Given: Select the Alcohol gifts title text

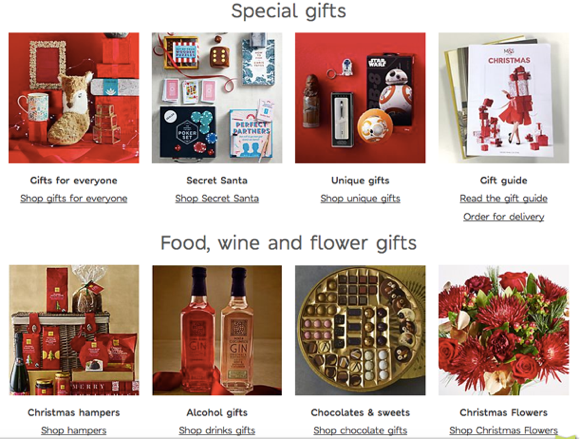Looking at the screenshot, I should [x=217, y=412].
